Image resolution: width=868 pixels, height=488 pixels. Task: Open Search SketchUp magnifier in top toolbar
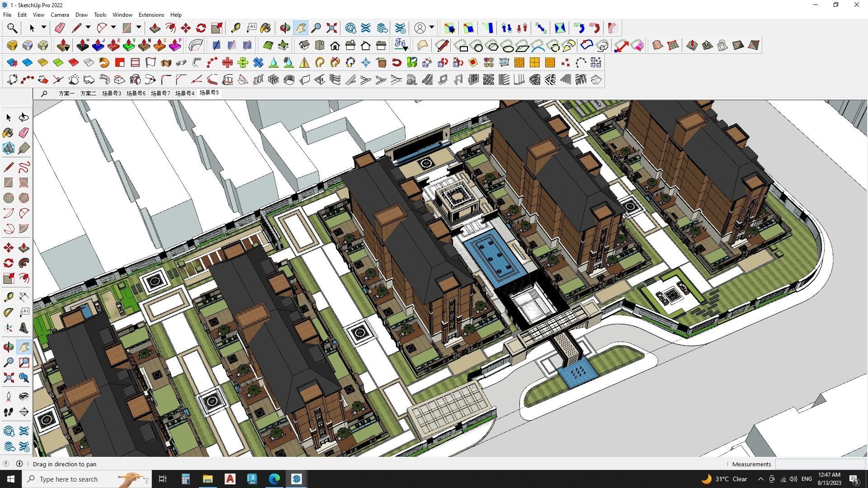click(x=12, y=28)
